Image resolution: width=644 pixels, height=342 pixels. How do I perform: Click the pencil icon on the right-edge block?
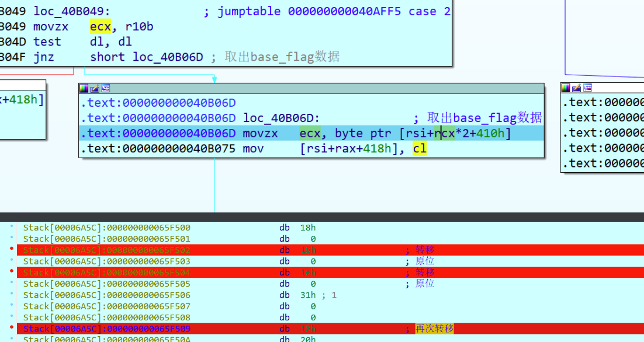576,88
